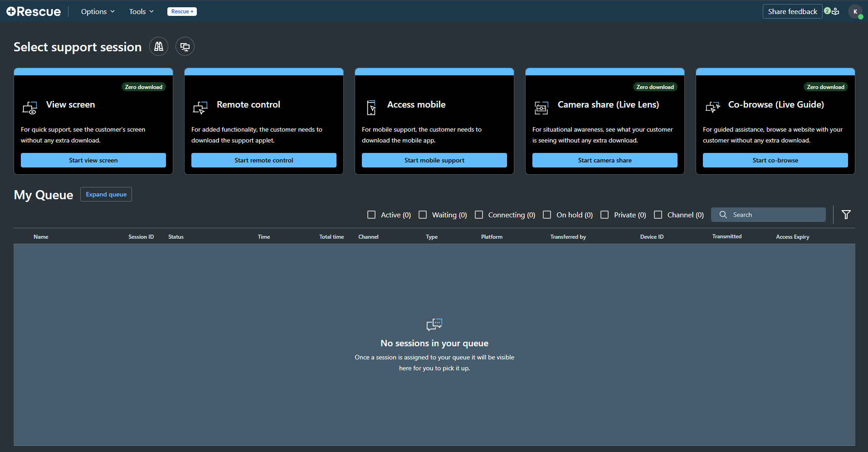Click the binoculars icon beside Select support session
This screenshot has width=868, height=452.
coord(159,46)
